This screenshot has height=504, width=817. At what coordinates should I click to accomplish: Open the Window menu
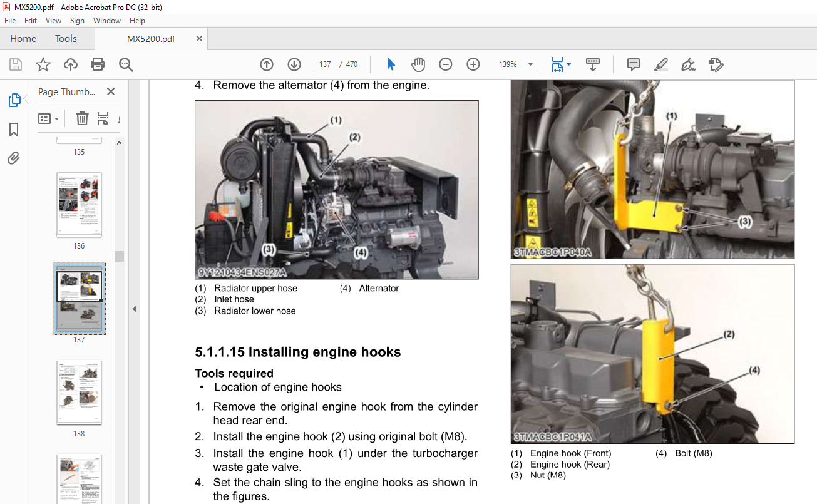107,21
